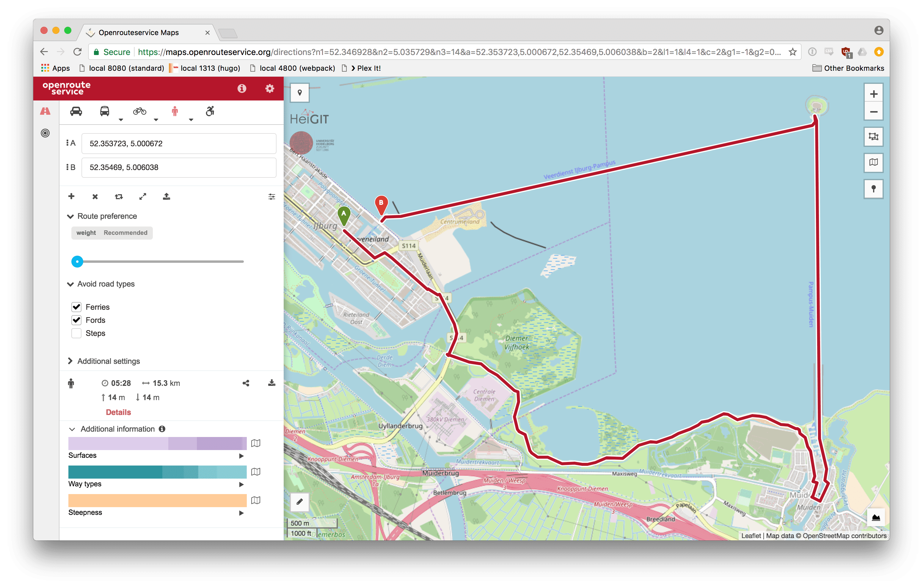
Task: Open the bicycle profile dropdown arrow
Action: click(156, 120)
